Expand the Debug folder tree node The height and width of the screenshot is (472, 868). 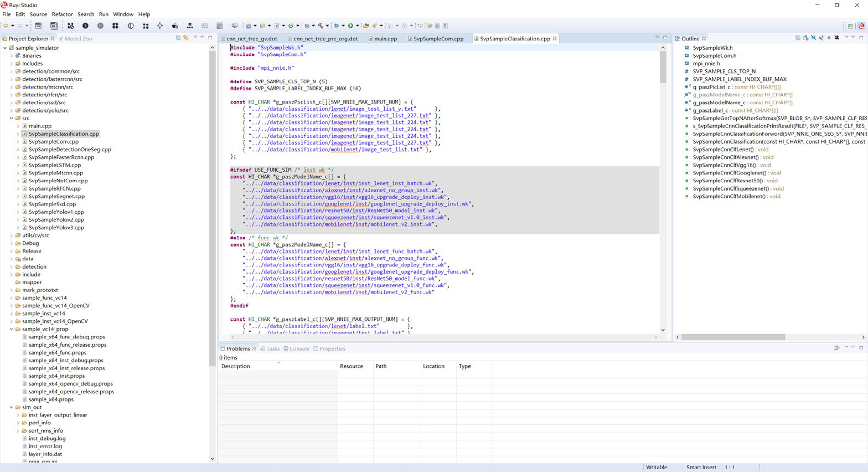pos(12,243)
